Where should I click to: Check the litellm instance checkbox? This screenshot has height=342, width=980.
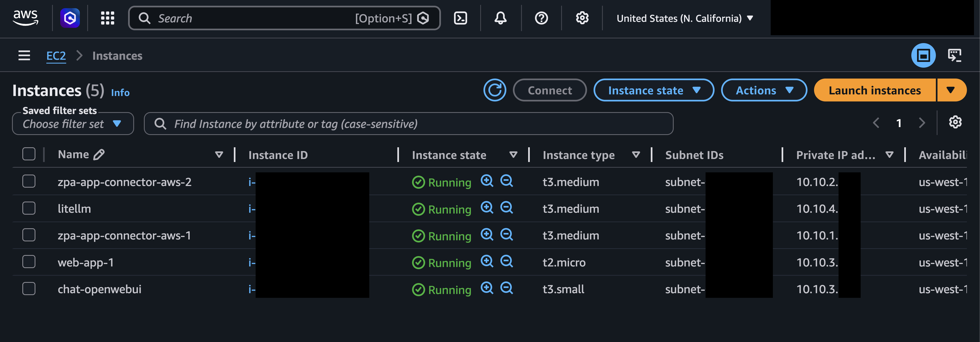[x=29, y=208]
